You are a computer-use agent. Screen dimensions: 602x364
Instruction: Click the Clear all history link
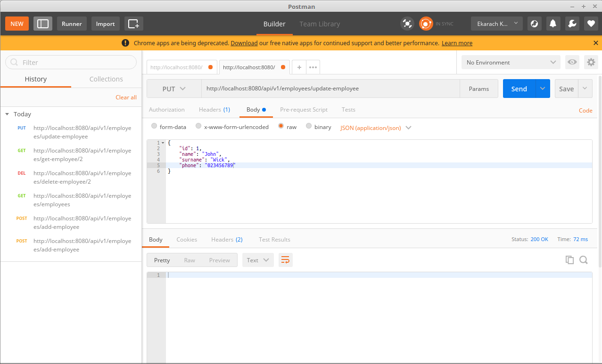[x=126, y=97]
